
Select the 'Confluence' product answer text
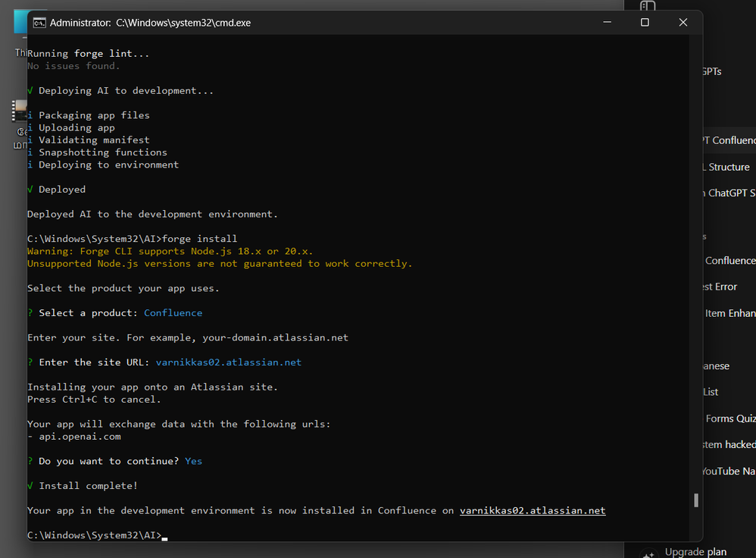click(x=173, y=313)
